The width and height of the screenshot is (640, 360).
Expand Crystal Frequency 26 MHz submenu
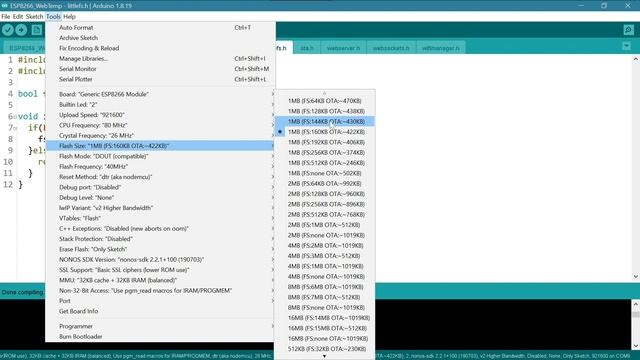[160, 136]
